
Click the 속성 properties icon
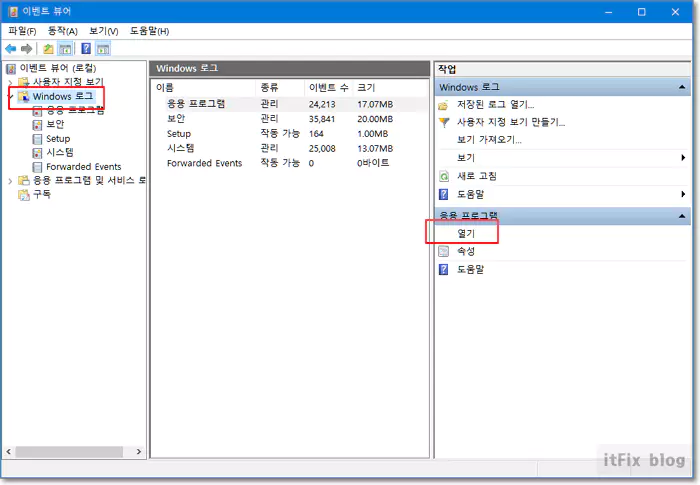(x=444, y=251)
